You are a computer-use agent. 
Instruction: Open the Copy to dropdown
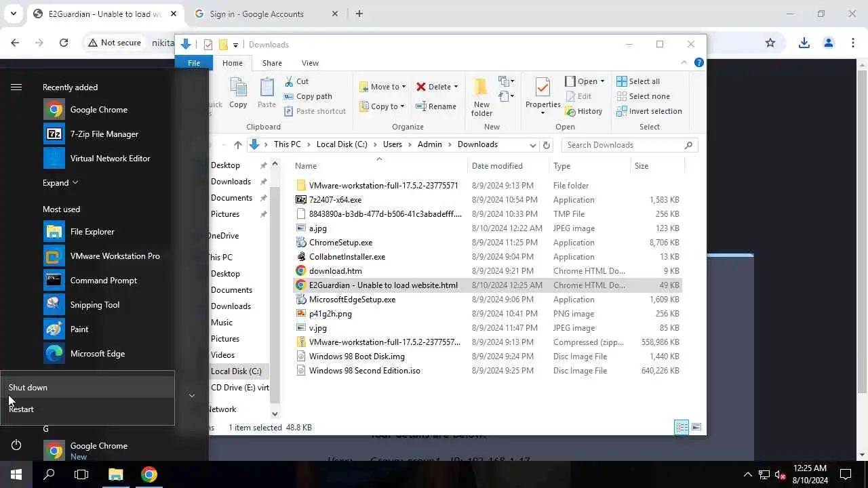(382, 106)
